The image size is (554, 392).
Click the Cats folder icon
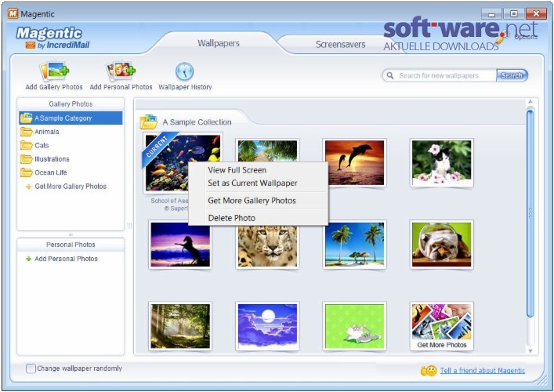click(x=26, y=145)
